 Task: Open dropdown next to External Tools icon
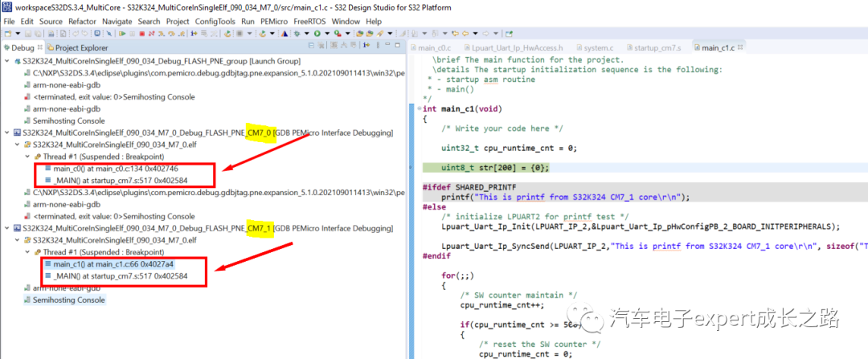348,33
